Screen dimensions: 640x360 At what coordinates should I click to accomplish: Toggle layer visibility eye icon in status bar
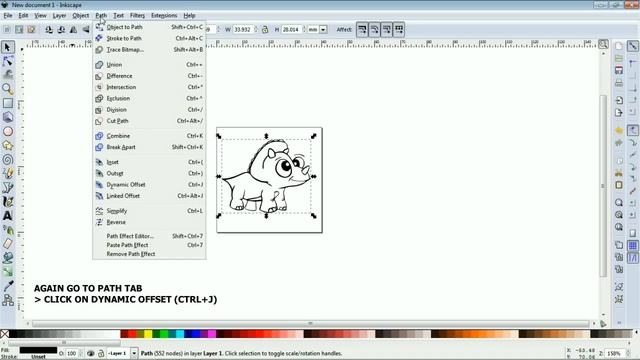tap(91, 353)
